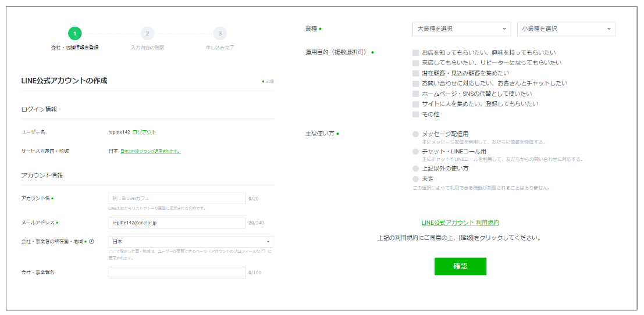
Task: Click the ユーザー名 label
Action: pyautogui.click(x=33, y=132)
